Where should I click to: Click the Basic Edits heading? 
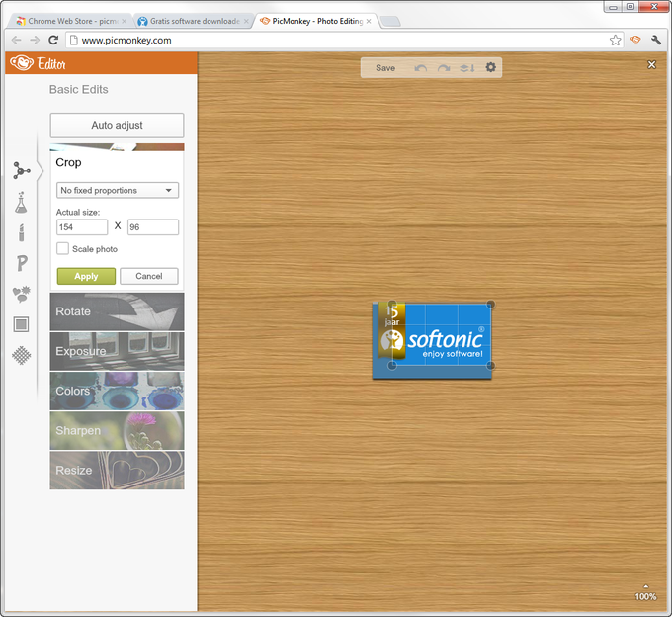78,89
